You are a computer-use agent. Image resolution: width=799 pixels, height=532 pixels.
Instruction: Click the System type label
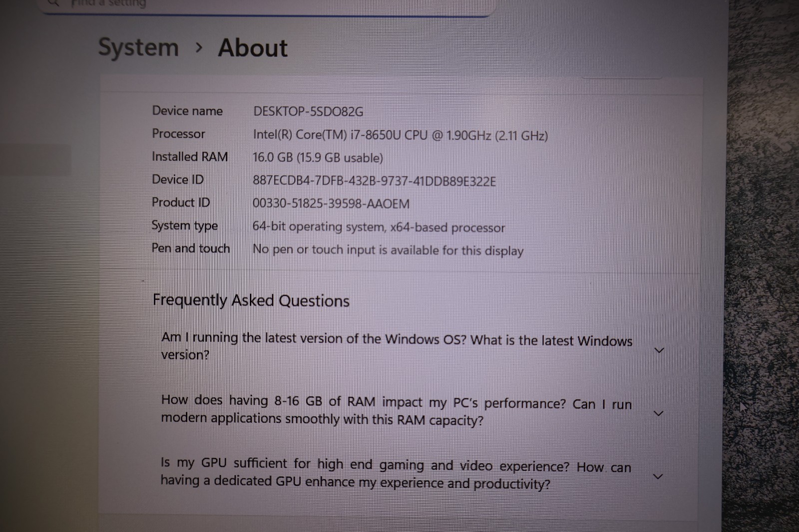click(185, 226)
